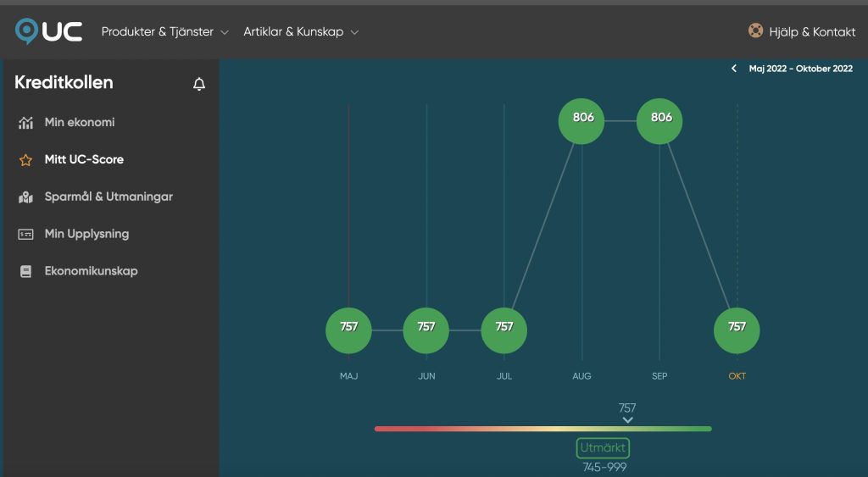Click the Min Upplysning card icon

tap(25, 234)
